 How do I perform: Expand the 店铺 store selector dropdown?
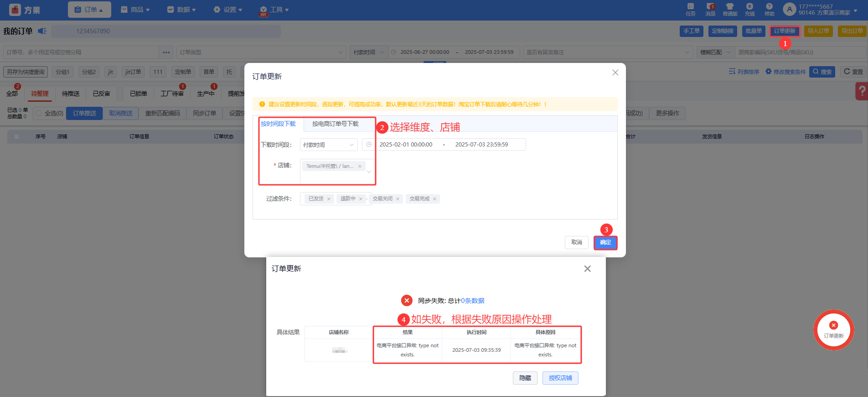click(x=369, y=172)
